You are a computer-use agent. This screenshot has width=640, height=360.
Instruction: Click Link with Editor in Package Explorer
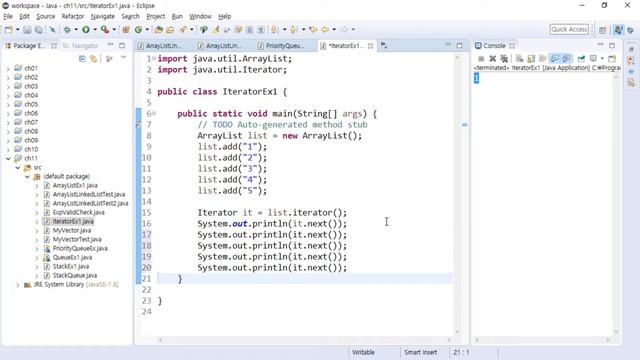click(93, 59)
